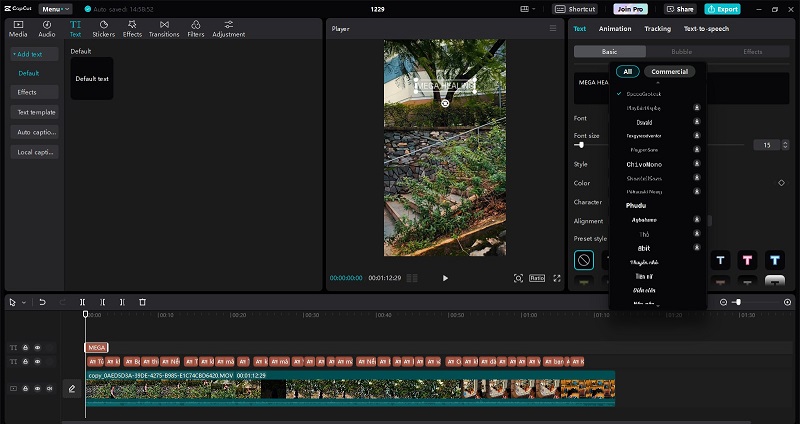Click the Font size slider handle
This screenshot has width=800, height=424.
(x=581, y=145)
